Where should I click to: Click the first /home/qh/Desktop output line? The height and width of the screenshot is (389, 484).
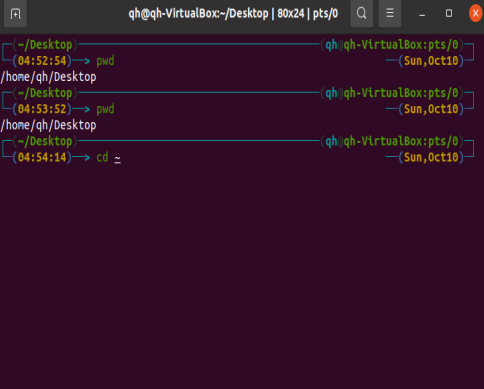[49, 77]
